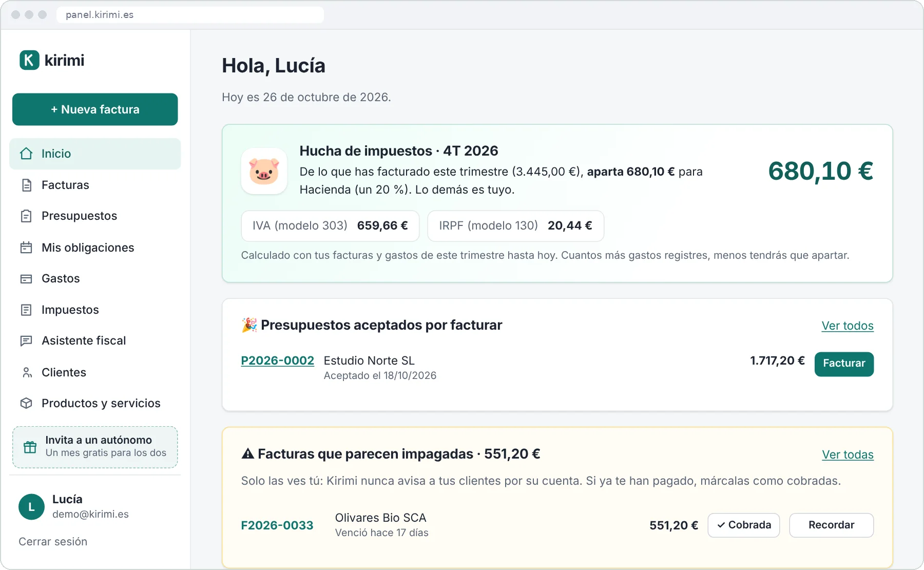Image resolution: width=924 pixels, height=570 pixels.
Task: Click demo@kirimi.es email text
Action: [90, 514]
